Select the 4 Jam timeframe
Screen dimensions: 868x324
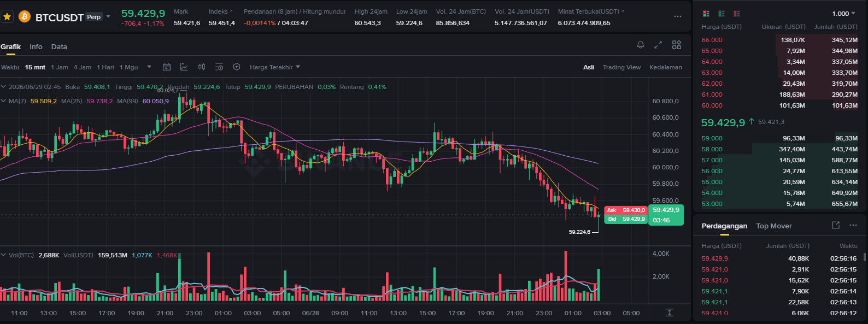click(x=83, y=67)
